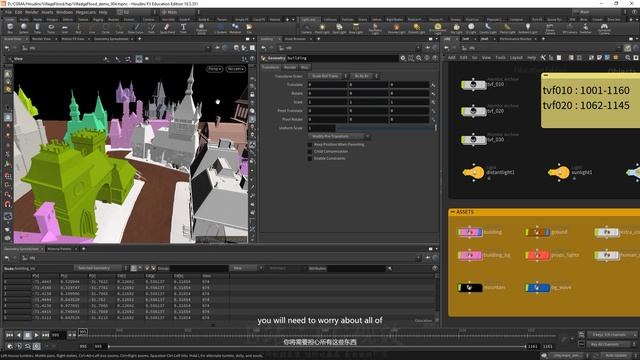640x360 pixels.
Task: Select the tvf_030 Alembic node
Action: [473, 140]
